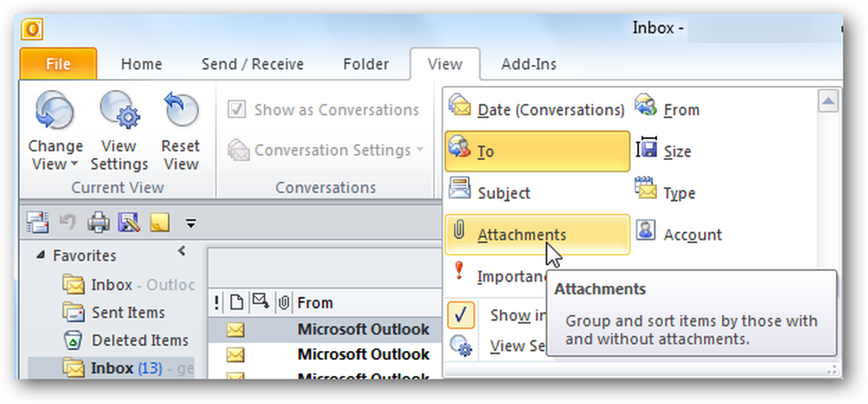Select the View ribbon tab
This screenshot has height=404, width=868.
click(445, 64)
